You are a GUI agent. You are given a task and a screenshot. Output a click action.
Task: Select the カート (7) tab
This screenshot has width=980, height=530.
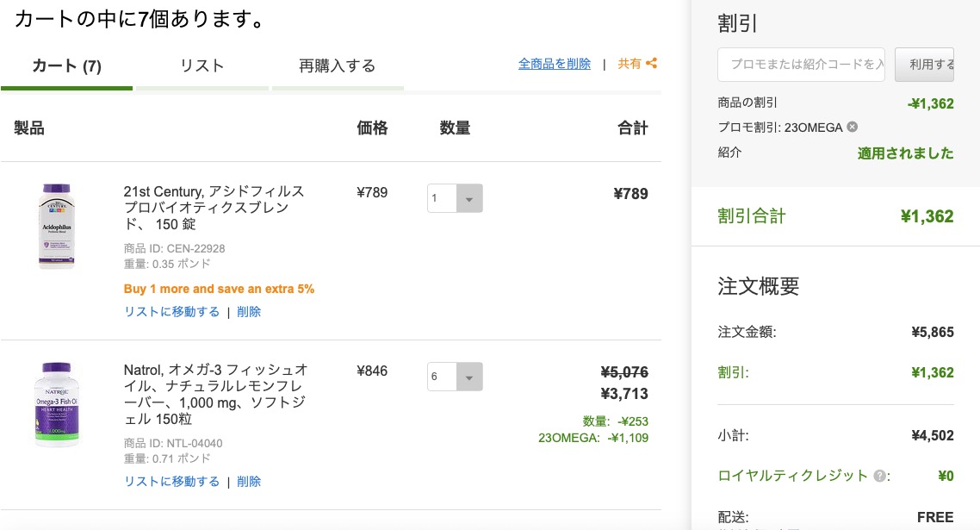[67, 66]
